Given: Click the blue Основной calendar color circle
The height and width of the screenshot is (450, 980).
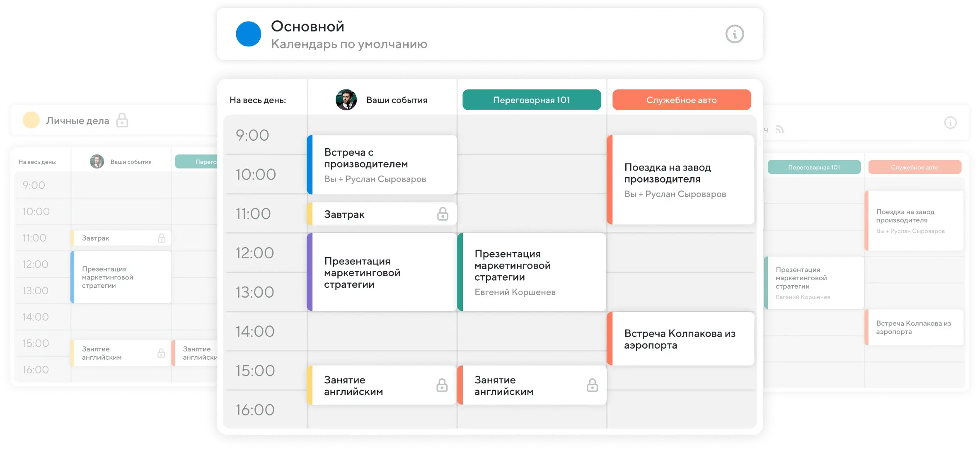Looking at the screenshot, I should (x=248, y=34).
